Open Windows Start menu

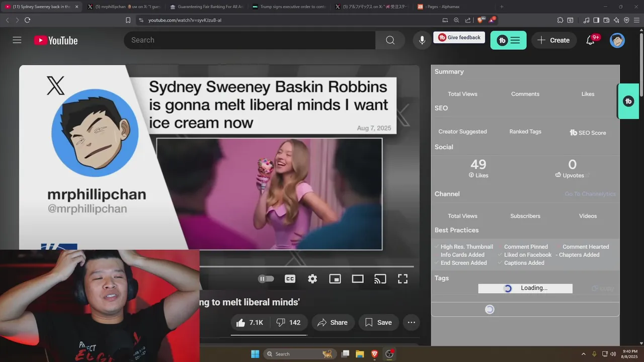tap(255, 354)
